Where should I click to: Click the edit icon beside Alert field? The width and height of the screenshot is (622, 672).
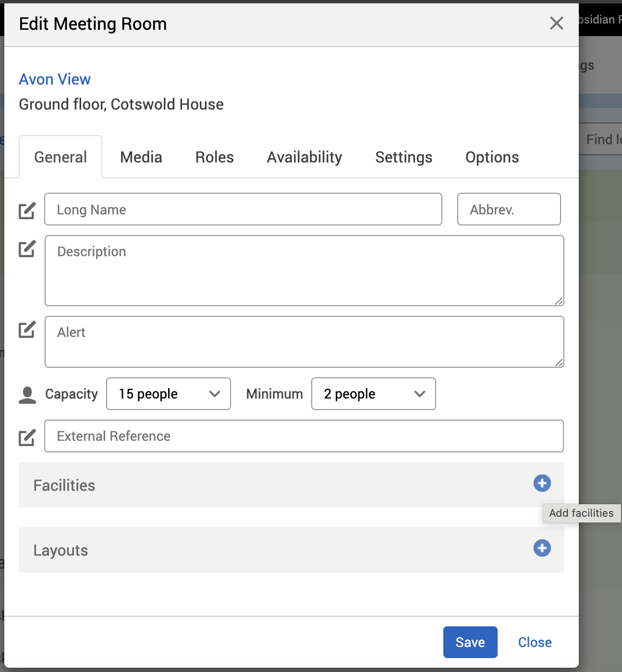27,329
